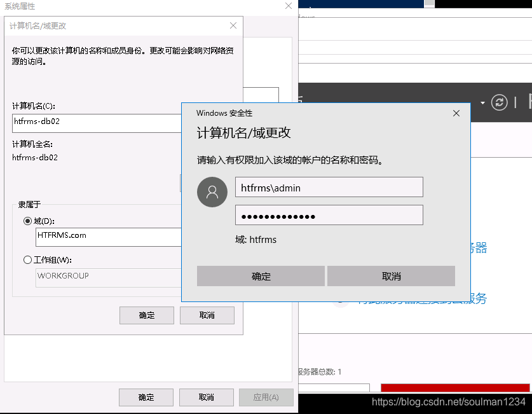Click the password field in security dialog
The width and height of the screenshot is (532, 414).
pos(329,215)
